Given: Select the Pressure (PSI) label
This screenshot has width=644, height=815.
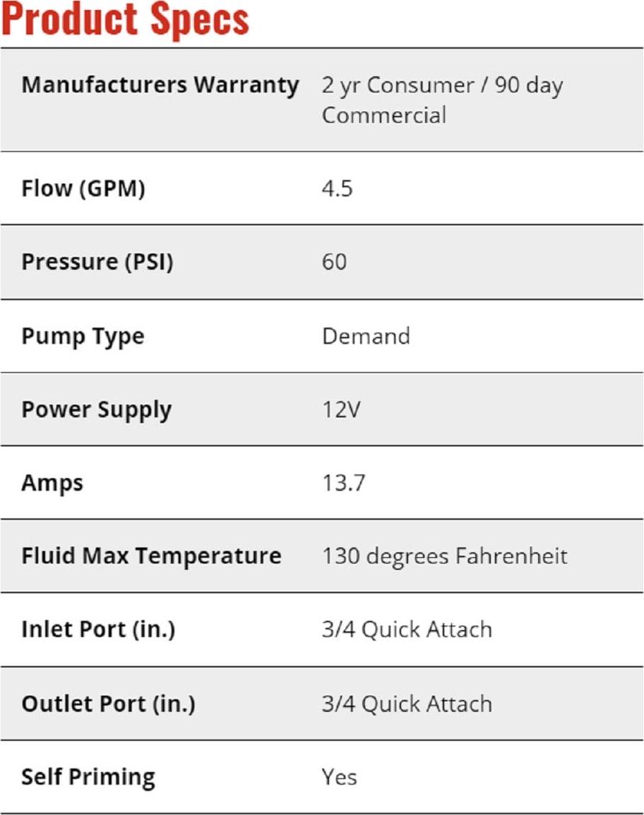Looking at the screenshot, I should 97,262.
